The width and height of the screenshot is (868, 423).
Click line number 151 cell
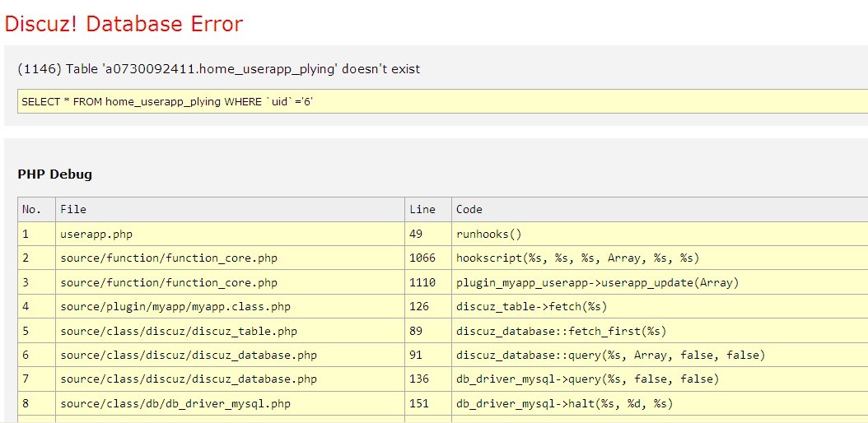pos(428,403)
